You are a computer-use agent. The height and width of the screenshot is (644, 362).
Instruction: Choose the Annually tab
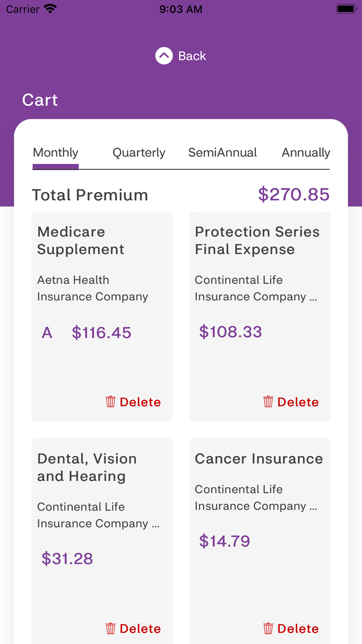pyautogui.click(x=306, y=152)
